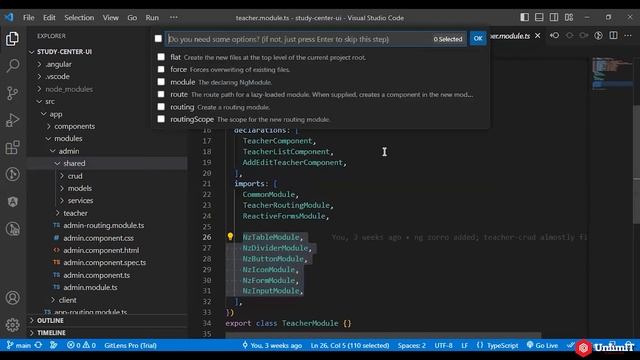Click Ln 26, Col 5 cursor position status
640x360 pixels.
click(x=350, y=345)
